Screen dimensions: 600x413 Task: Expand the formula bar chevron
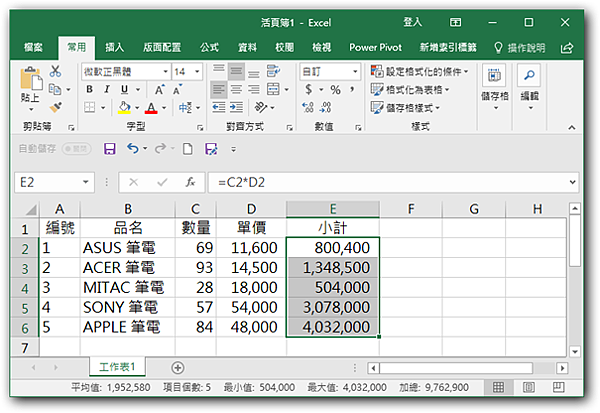coord(572,182)
